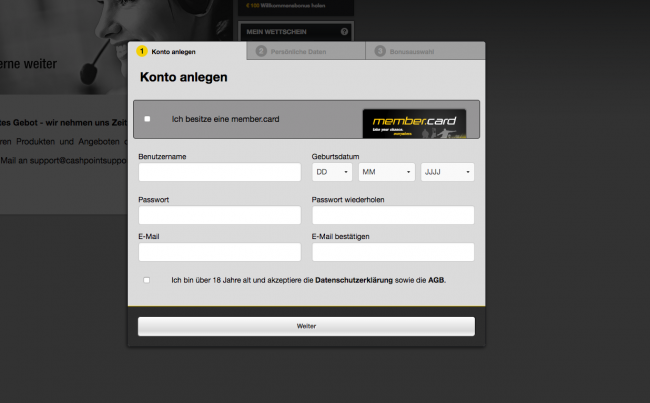Focus the Passwort input field

tap(219, 215)
